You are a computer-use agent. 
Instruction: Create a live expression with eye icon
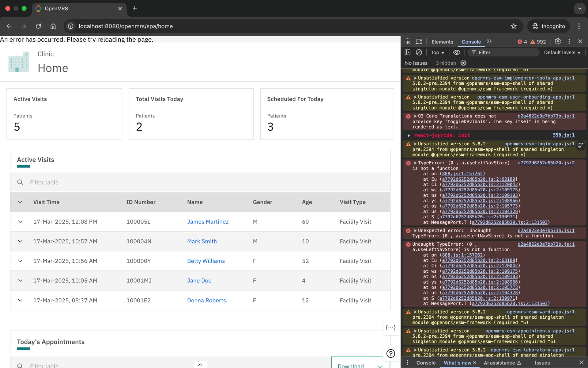click(456, 52)
